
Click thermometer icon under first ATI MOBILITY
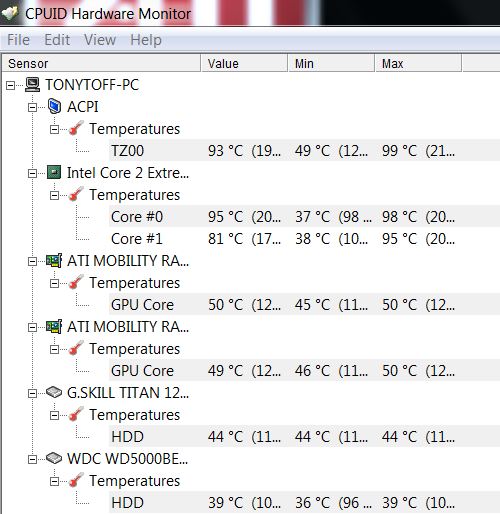coord(76,283)
